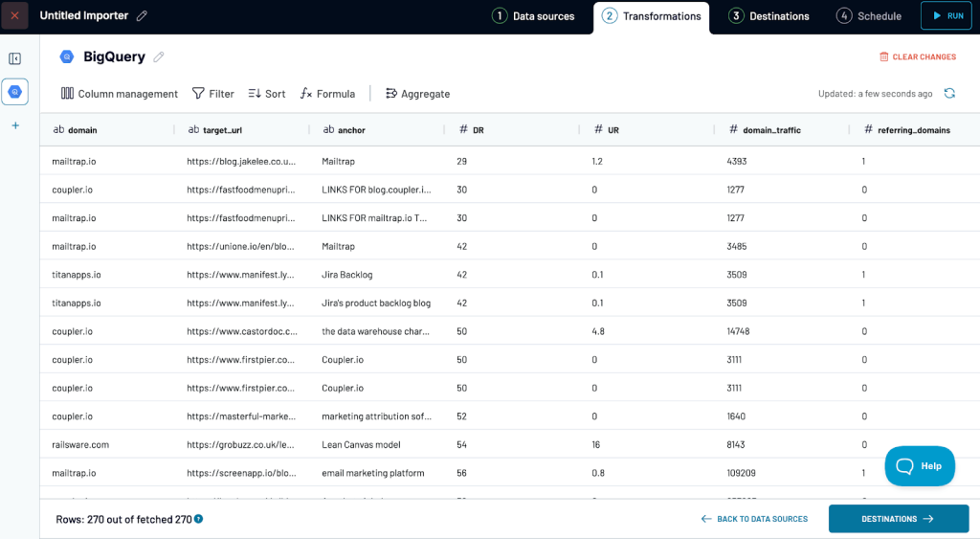The width and height of the screenshot is (980, 539).
Task: Select the https://blog.jakelee.co.u... URL cell
Action: 241,162
